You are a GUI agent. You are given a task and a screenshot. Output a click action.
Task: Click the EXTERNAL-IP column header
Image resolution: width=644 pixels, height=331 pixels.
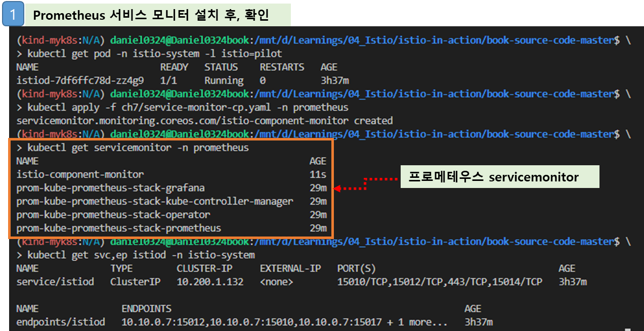(290, 268)
